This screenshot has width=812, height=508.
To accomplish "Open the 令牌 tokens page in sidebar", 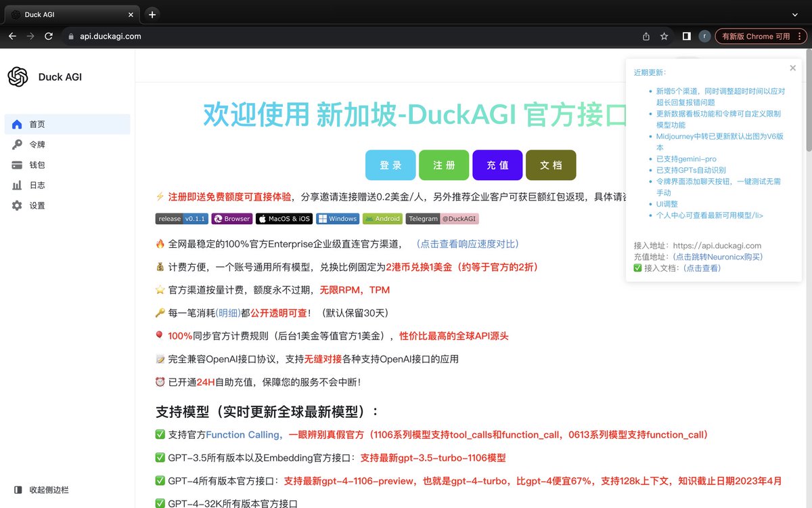I will click(67, 144).
